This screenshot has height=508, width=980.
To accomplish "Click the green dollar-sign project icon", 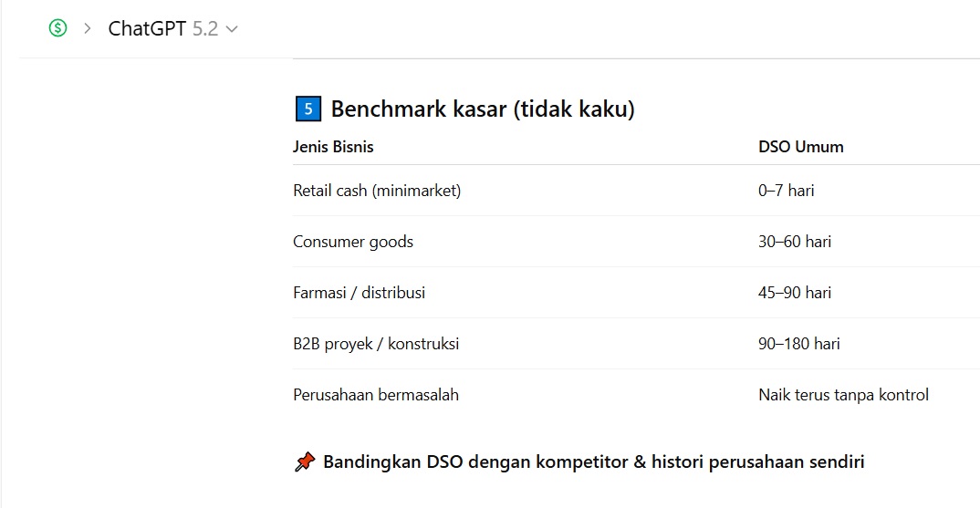I will pyautogui.click(x=58, y=28).
